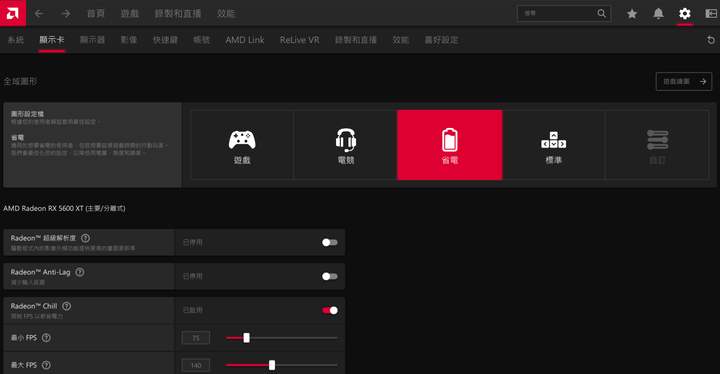Select the 遊戲 gamepad profile

point(242,145)
